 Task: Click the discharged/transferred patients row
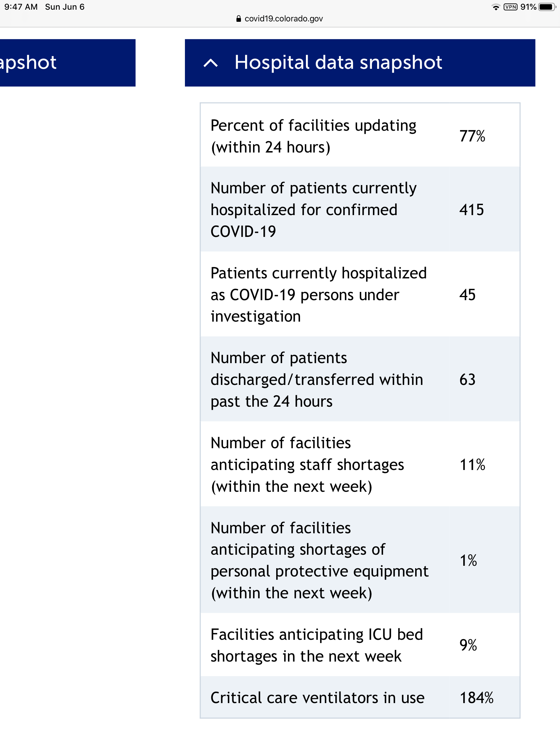(360, 379)
